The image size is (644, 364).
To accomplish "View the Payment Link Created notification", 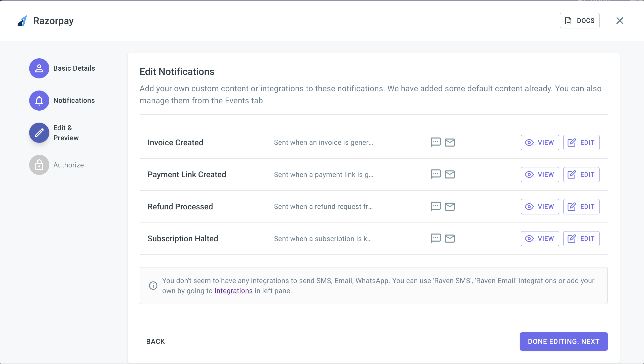I will click(x=540, y=174).
